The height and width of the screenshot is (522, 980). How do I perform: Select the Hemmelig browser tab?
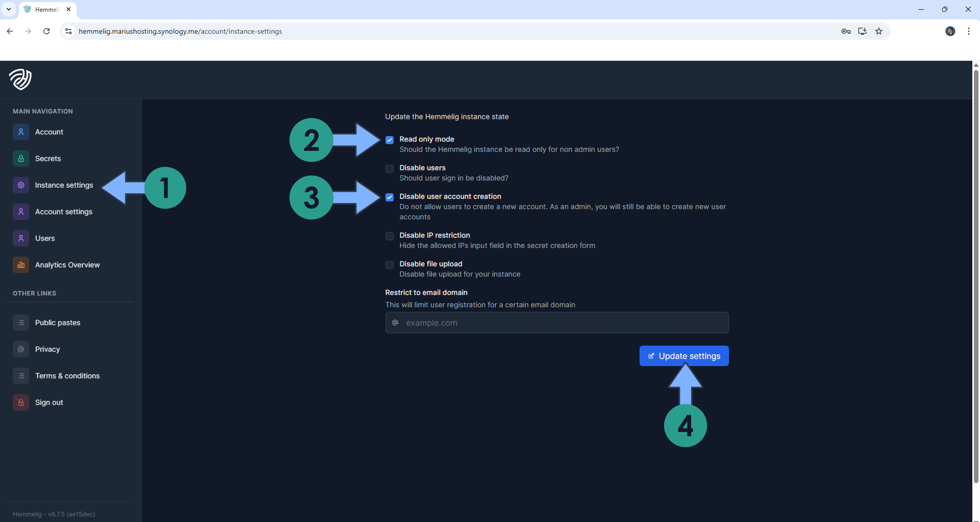tap(49, 9)
